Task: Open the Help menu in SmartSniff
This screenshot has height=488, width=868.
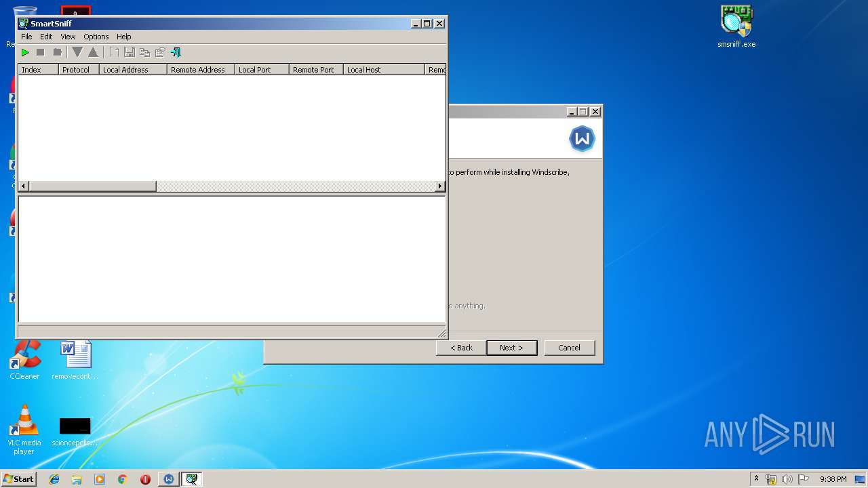Action: coord(123,37)
